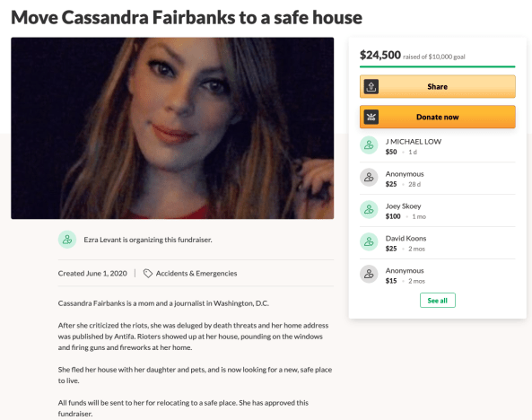Click David Koons donor avatar
The width and height of the screenshot is (532, 420).
(x=369, y=241)
